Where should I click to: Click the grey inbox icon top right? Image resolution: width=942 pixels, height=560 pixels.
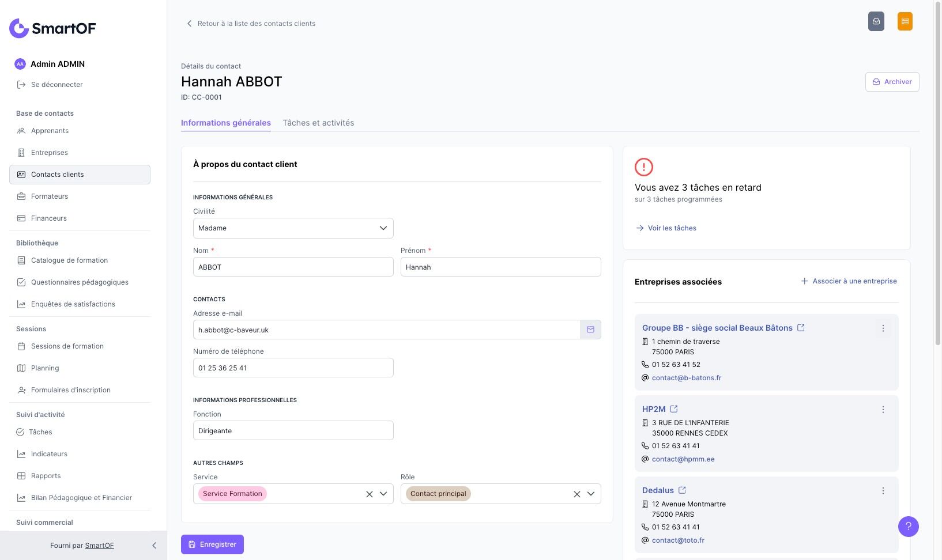(x=876, y=21)
